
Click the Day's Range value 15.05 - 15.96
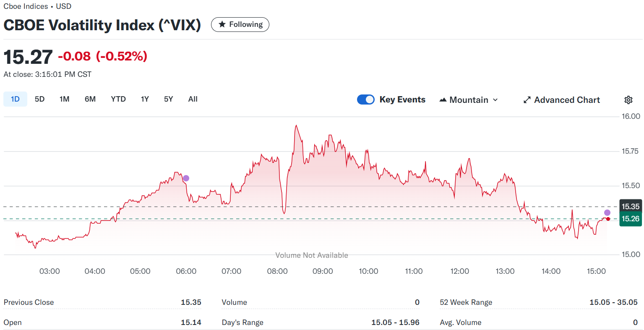[x=395, y=322]
